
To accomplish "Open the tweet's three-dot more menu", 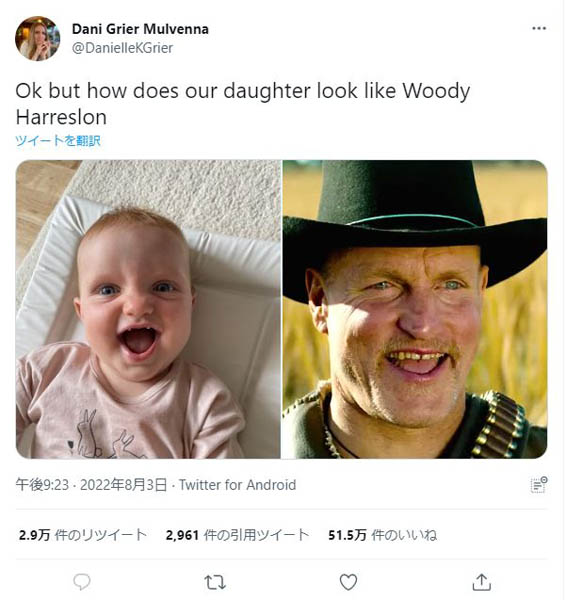I will [x=539, y=28].
